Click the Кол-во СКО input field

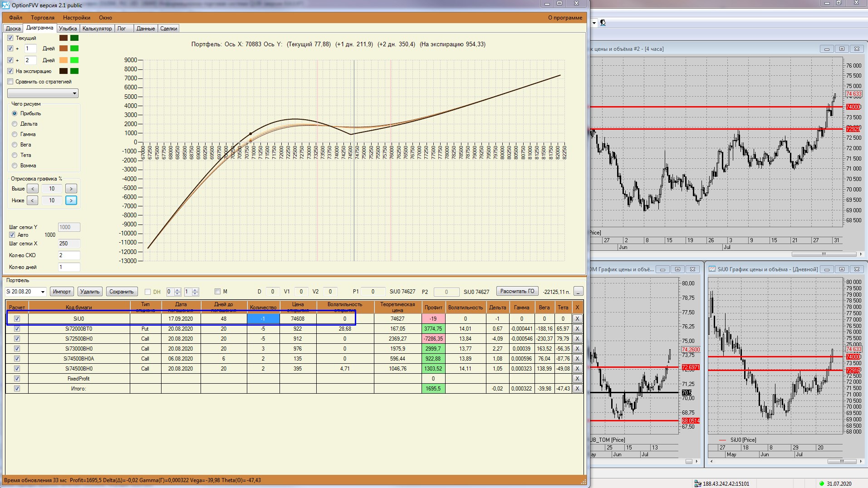coord(69,255)
